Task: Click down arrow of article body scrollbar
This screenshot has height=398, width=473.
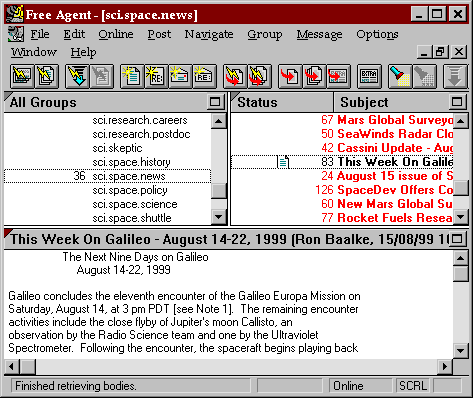Action: 461,350
